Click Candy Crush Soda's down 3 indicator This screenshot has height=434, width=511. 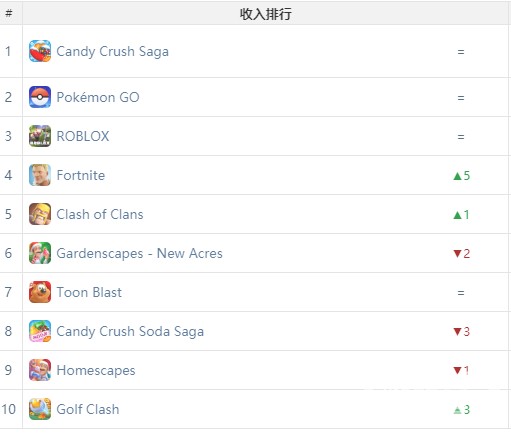[x=462, y=332]
